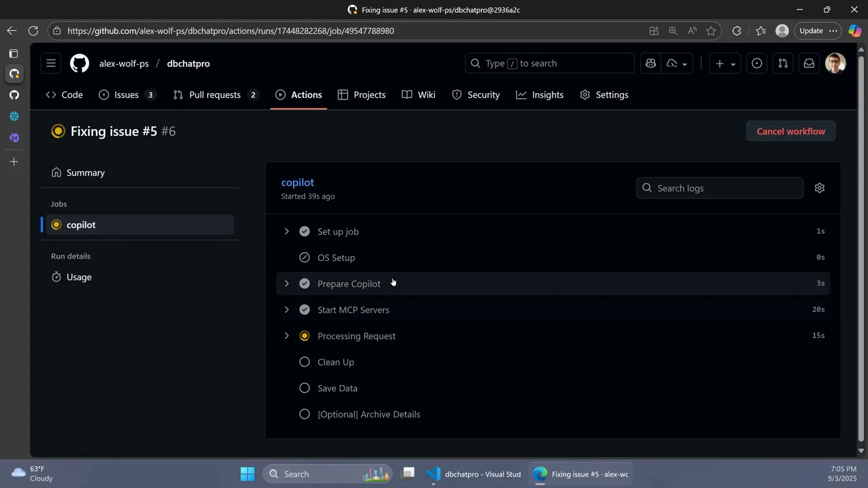Image resolution: width=868 pixels, height=488 pixels.
Task: Click the Cancel workflow button
Action: point(791,131)
